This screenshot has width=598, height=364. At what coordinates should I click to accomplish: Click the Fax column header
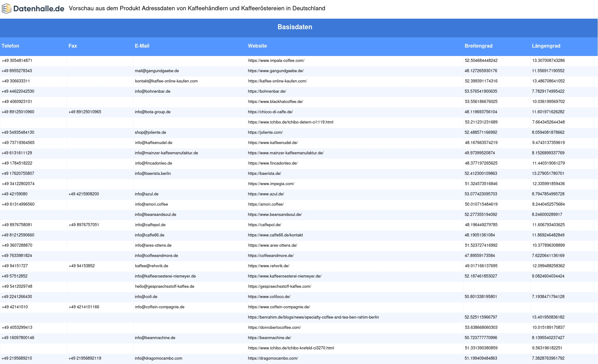[73, 46]
